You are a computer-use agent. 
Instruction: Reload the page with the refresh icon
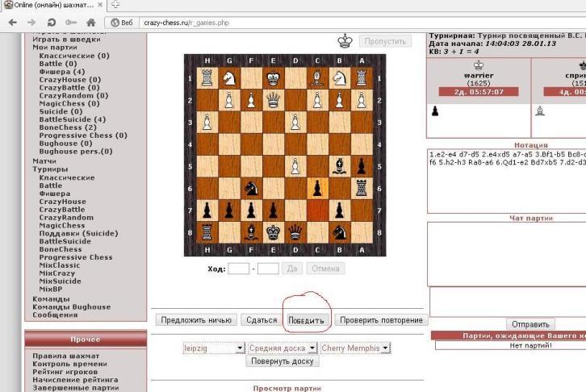[52, 23]
